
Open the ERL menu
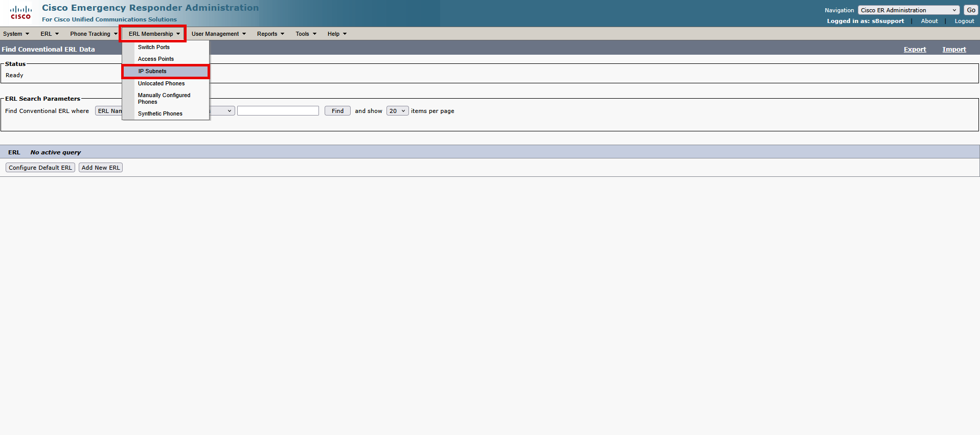click(x=50, y=34)
